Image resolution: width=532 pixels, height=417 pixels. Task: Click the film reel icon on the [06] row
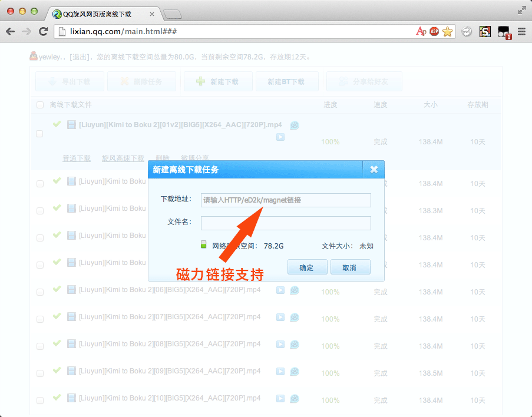[295, 290]
